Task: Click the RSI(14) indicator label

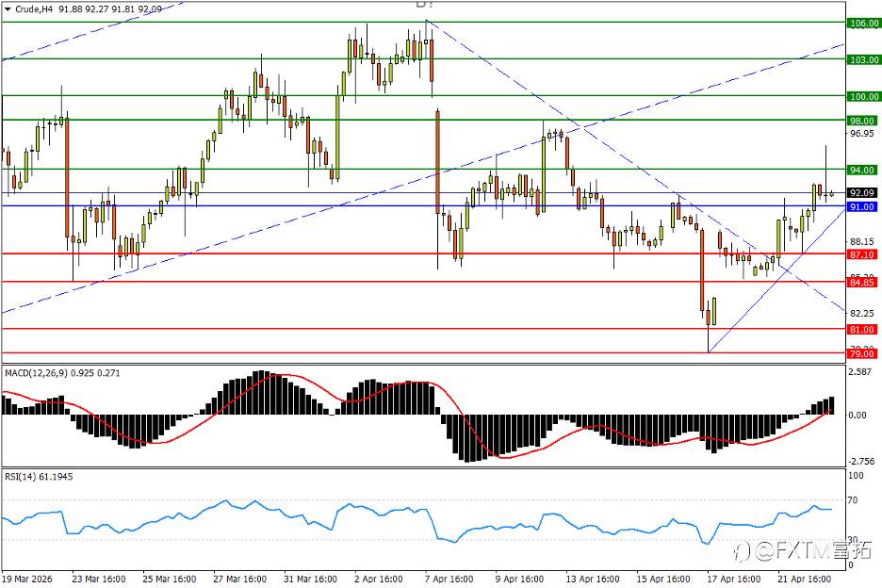Action: (x=20, y=477)
